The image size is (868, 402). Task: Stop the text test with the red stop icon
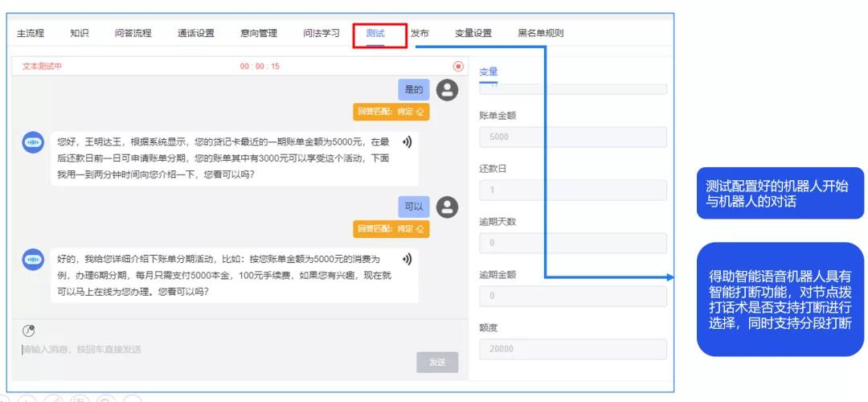(458, 66)
